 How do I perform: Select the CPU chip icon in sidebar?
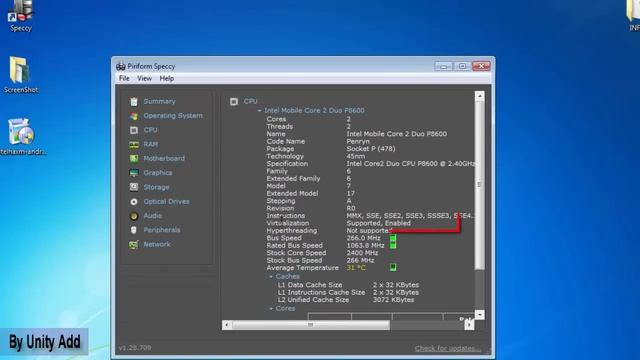click(133, 130)
